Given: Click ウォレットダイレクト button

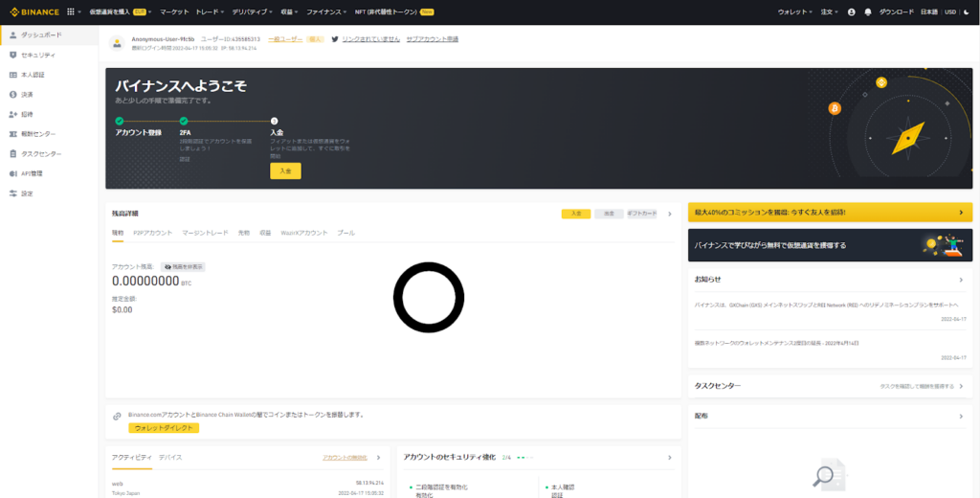Looking at the screenshot, I should pyautogui.click(x=164, y=428).
